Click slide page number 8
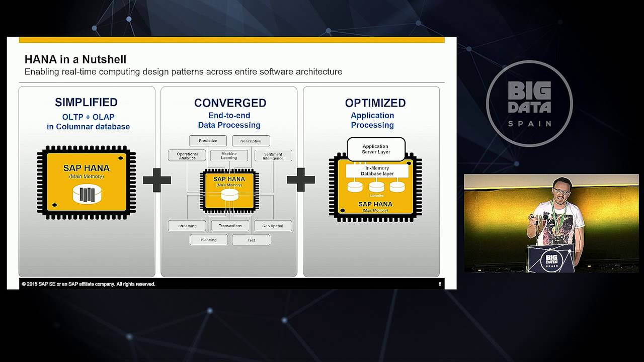 [x=440, y=284]
